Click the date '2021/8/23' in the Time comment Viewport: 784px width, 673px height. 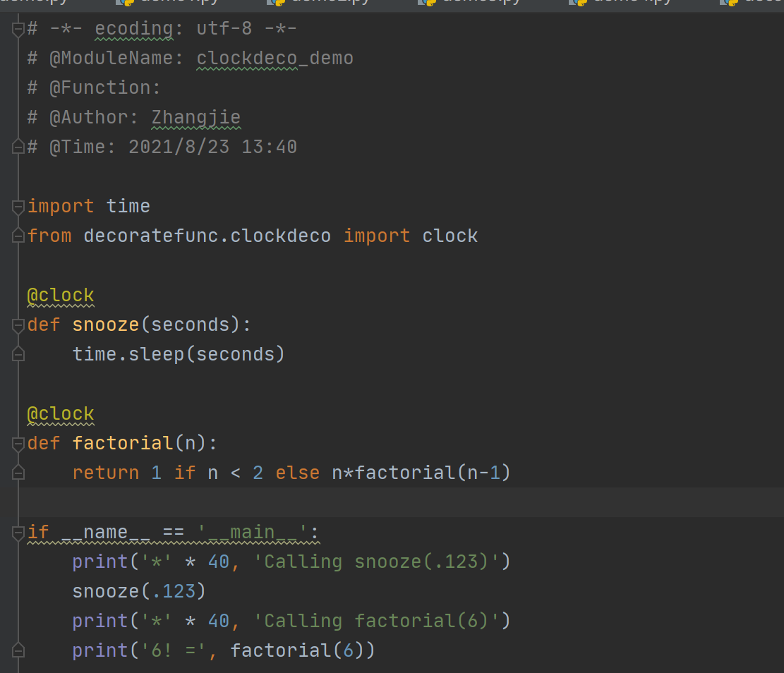179,147
